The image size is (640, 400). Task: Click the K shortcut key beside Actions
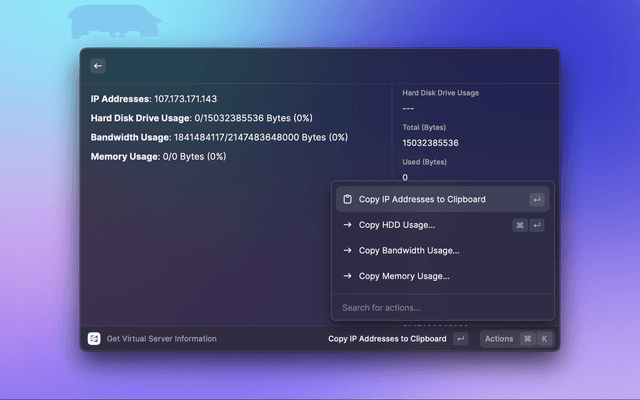tap(544, 339)
